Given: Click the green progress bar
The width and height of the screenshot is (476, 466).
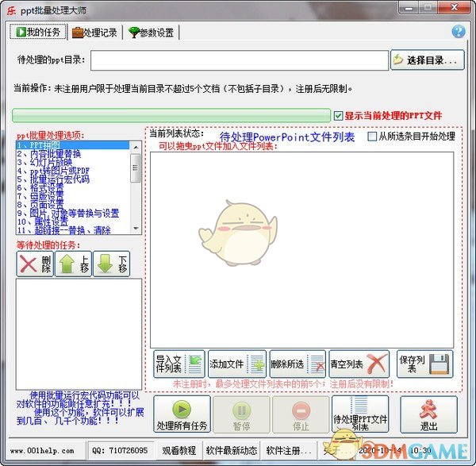Looking at the screenshot, I should [x=171, y=115].
